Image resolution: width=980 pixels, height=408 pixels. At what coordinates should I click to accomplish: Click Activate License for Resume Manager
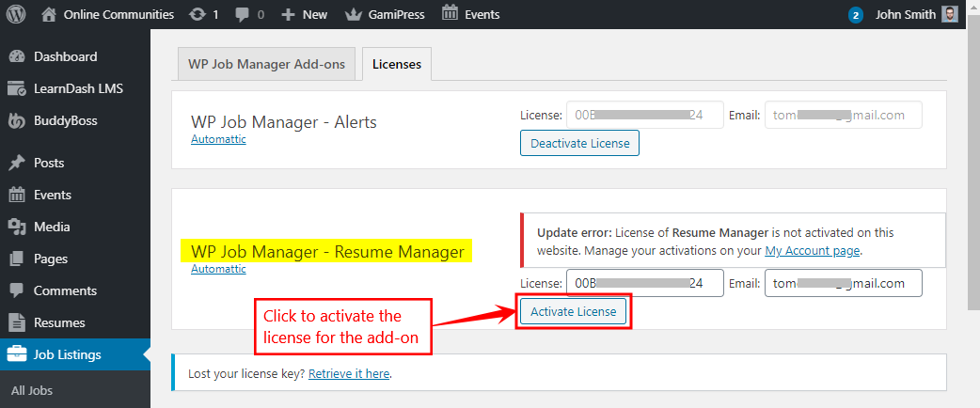pyautogui.click(x=573, y=311)
